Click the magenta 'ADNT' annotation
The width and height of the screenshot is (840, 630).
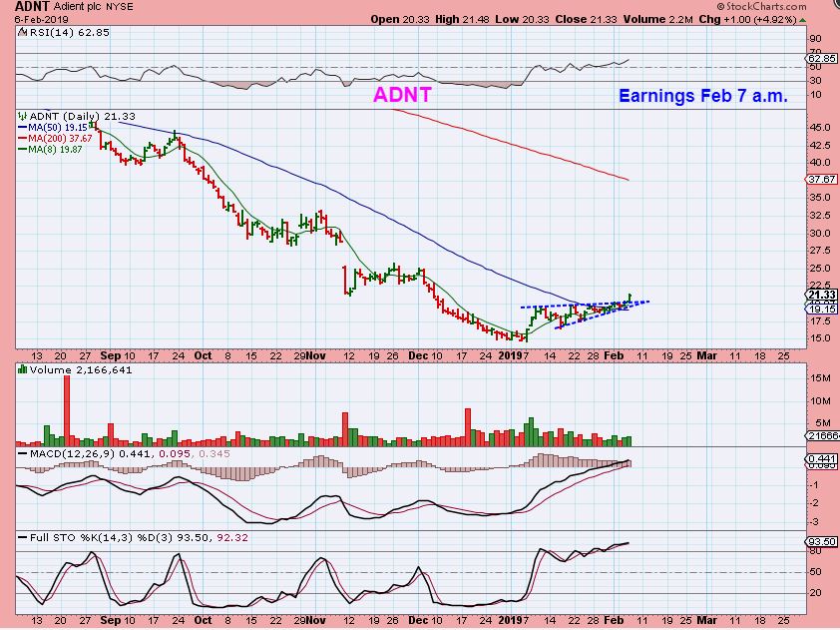click(402, 95)
